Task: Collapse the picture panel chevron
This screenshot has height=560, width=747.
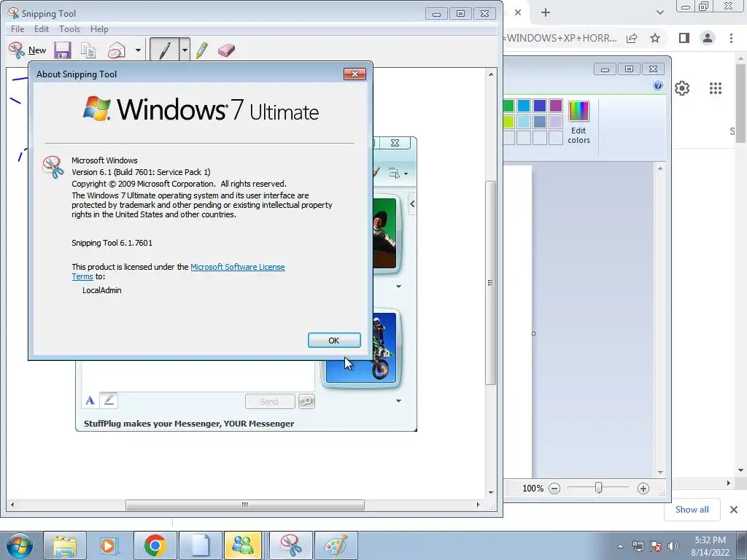Action: click(412, 204)
